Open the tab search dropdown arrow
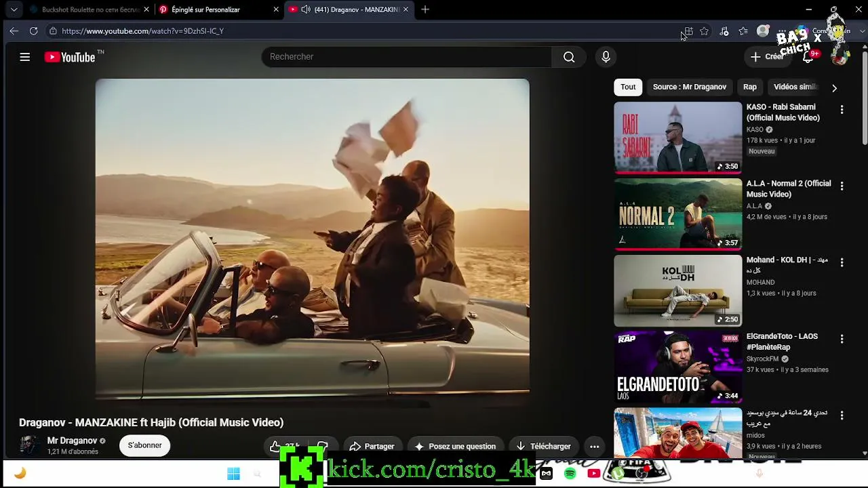The width and height of the screenshot is (868, 488). tap(14, 9)
